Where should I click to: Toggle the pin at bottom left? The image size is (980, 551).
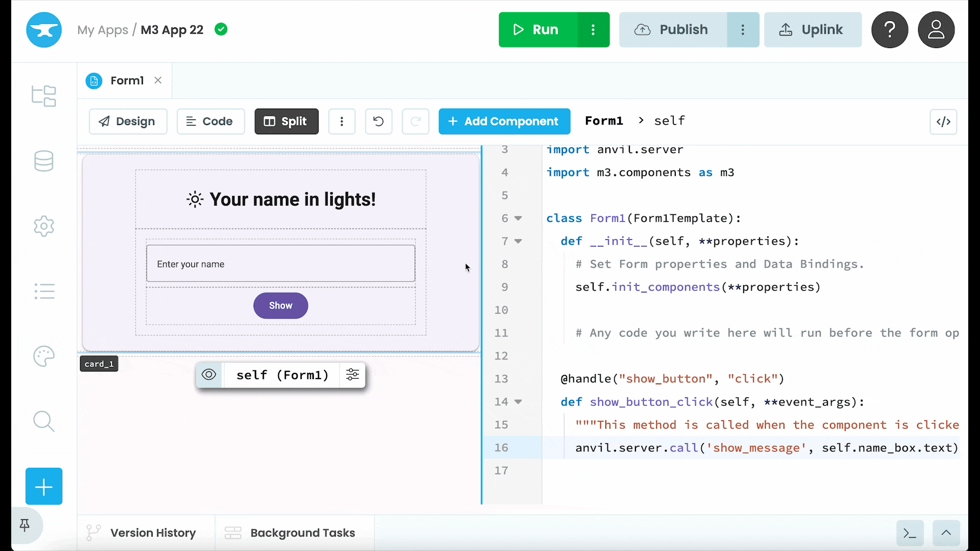click(24, 525)
